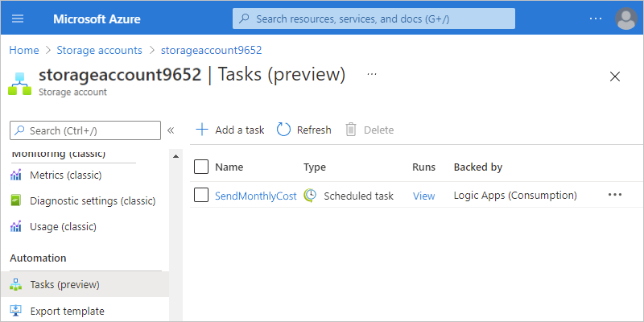Click the Diagnostic settings (classic) icon
The width and height of the screenshot is (644, 322).
coord(15,201)
